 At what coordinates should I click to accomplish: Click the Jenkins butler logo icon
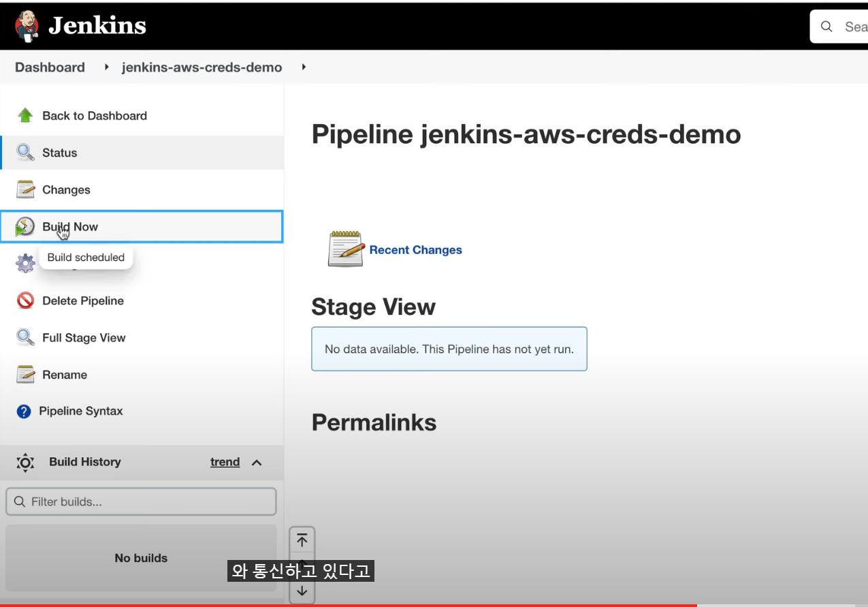[27, 26]
